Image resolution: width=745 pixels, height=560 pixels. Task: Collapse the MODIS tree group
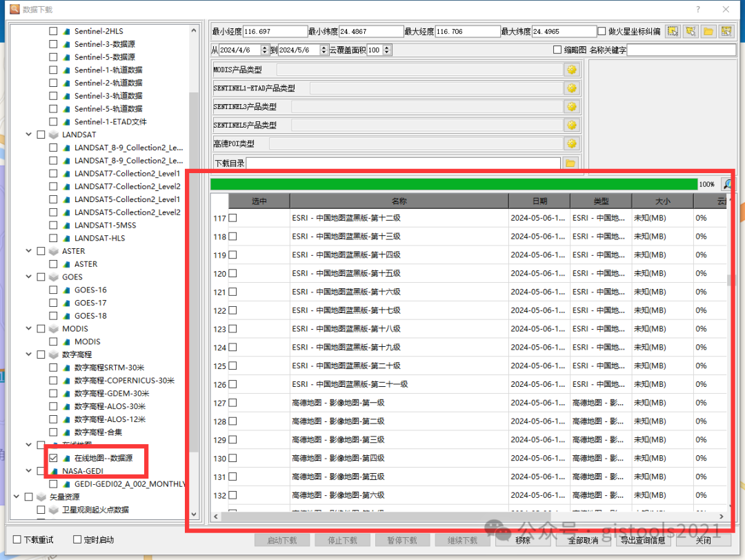pos(29,329)
